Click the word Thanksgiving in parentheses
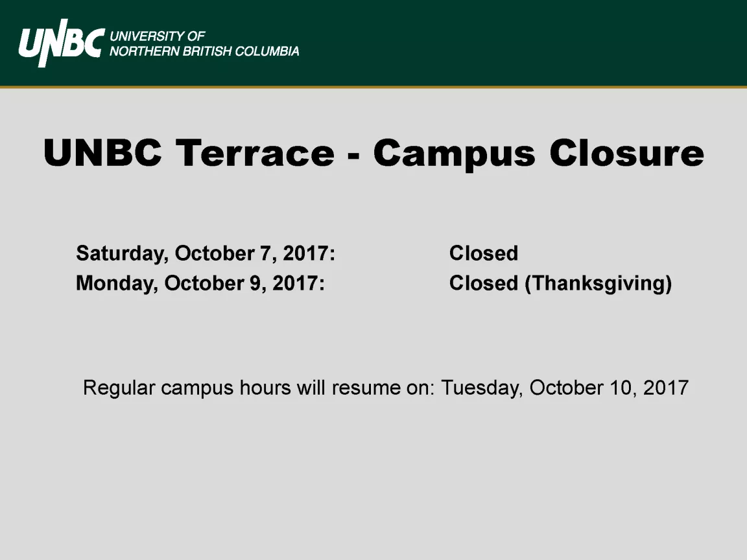This screenshot has height=560, width=747. 599,283
